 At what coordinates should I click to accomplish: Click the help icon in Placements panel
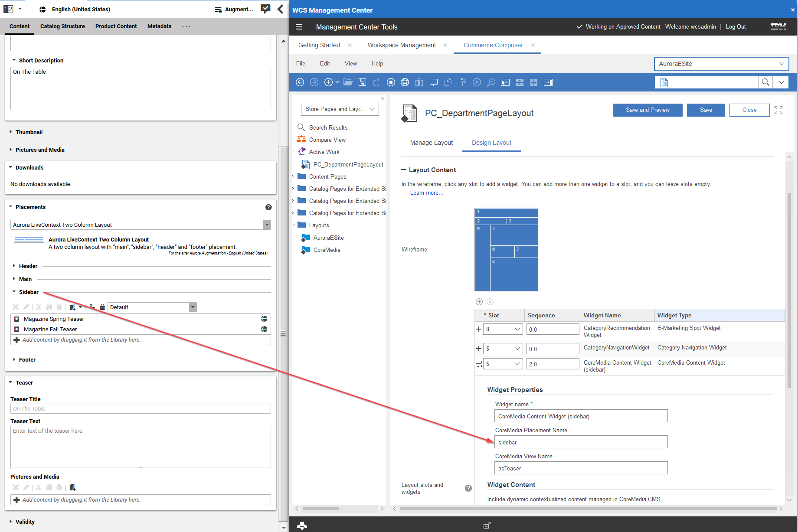(x=268, y=207)
